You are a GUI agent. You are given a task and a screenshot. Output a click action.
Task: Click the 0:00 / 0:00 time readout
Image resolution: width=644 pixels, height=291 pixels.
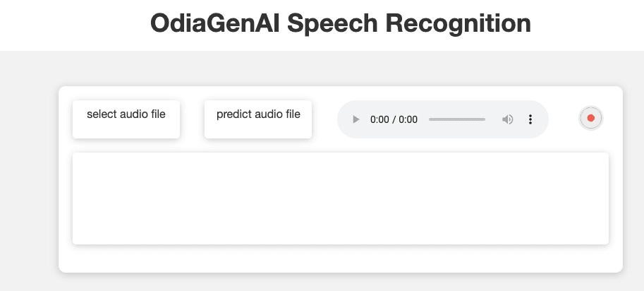pyautogui.click(x=394, y=119)
